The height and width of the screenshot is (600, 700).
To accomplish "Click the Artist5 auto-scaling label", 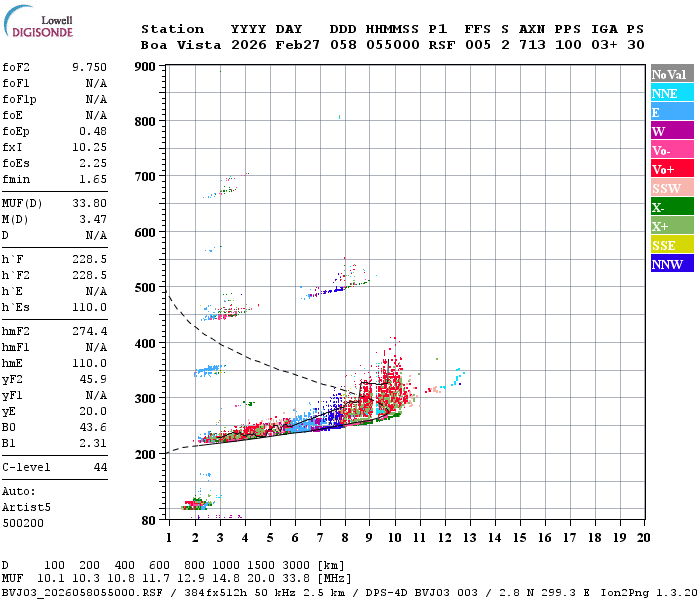I will click(26, 508).
